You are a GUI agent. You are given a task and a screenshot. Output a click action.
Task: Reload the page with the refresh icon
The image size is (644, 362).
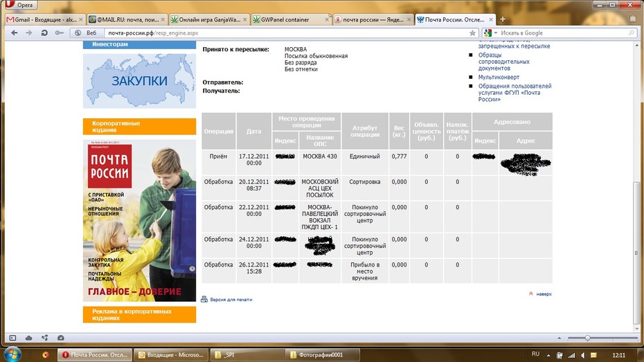point(44,33)
